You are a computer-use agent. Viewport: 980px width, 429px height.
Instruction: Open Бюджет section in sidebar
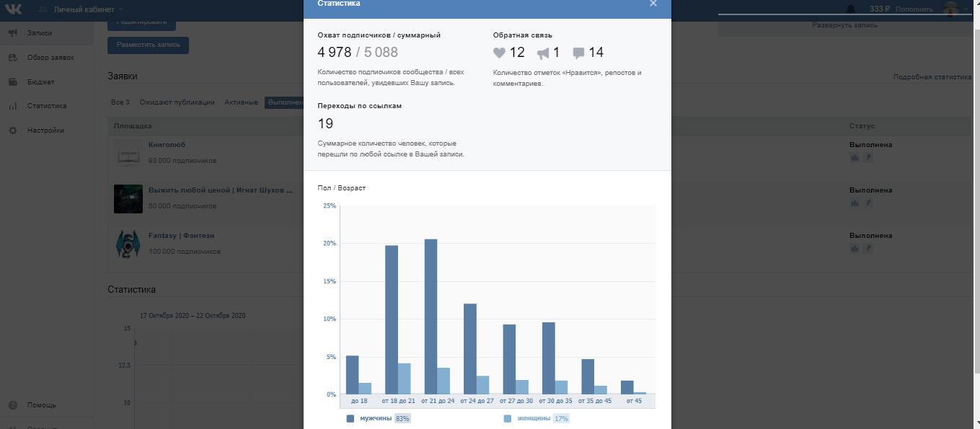40,82
